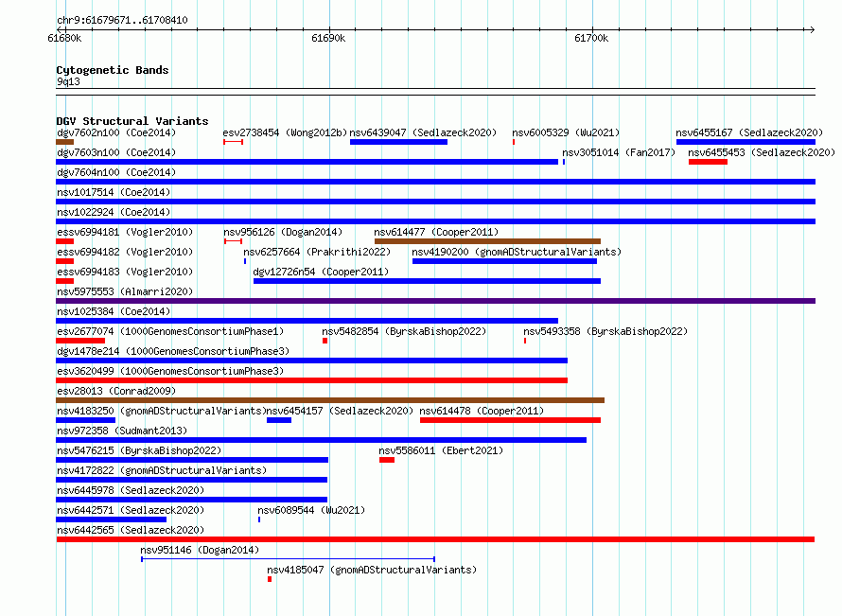Click essv6994182 (Vogler2010) label
This screenshot has height=616, width=842.
click(125, 252)
